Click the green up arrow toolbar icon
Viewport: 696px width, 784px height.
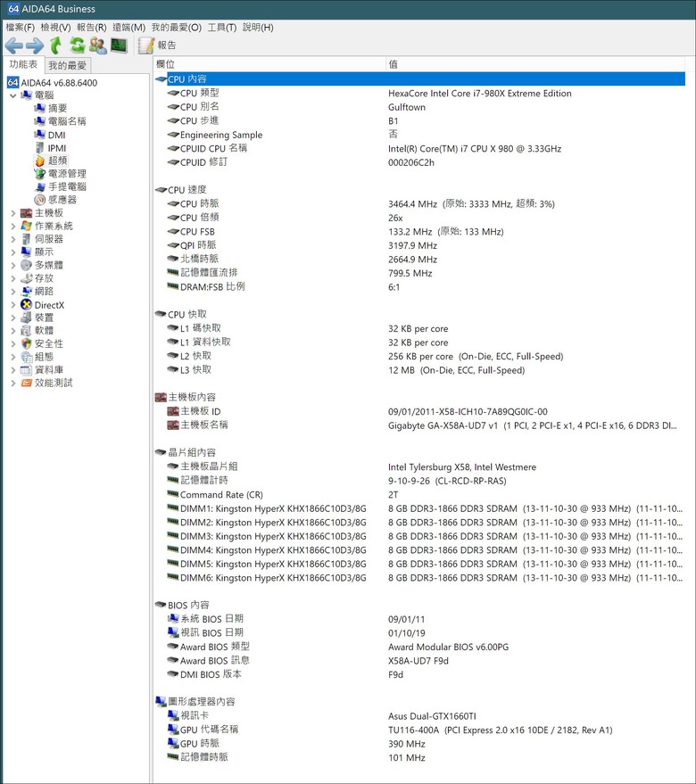pyautogui.click(x=55, y=45)
